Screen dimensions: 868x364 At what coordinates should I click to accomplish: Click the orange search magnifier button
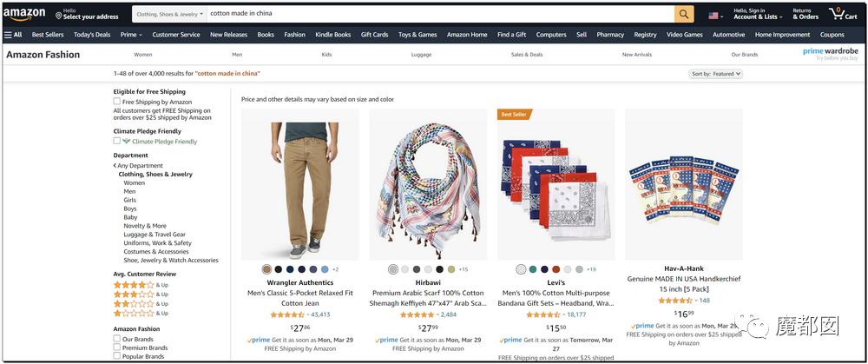click(685, 14)
